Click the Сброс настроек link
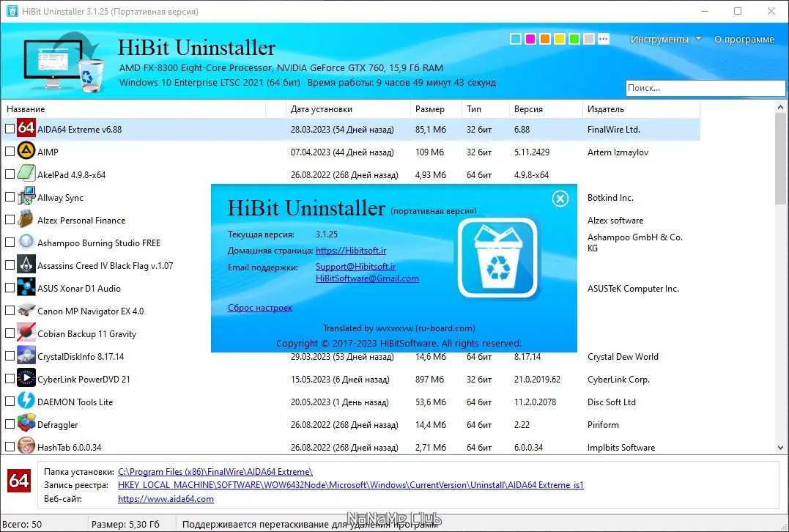This screenshot has height=532, width=789. (259, 308)
